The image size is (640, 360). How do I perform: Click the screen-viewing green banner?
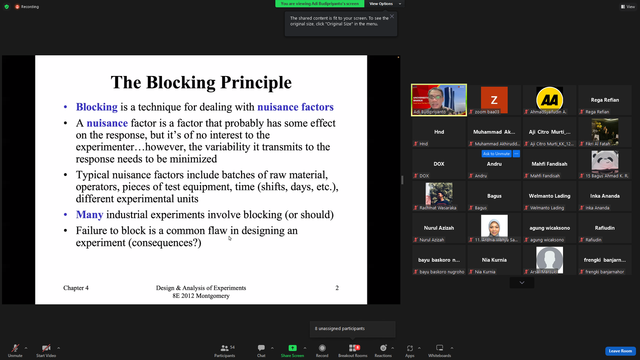pyautogui.click(x=320, y=4)
